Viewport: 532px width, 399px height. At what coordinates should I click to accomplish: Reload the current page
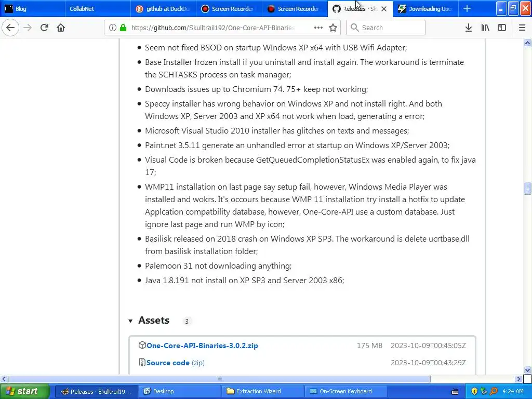(x=45, y=28)
